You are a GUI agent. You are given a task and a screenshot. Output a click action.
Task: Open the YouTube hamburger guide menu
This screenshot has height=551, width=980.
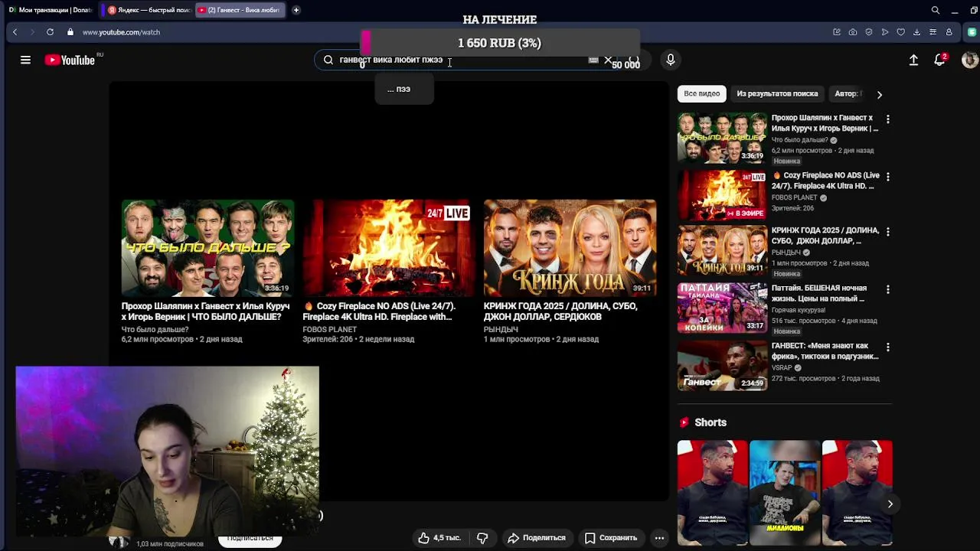click(x=25, y=60)
